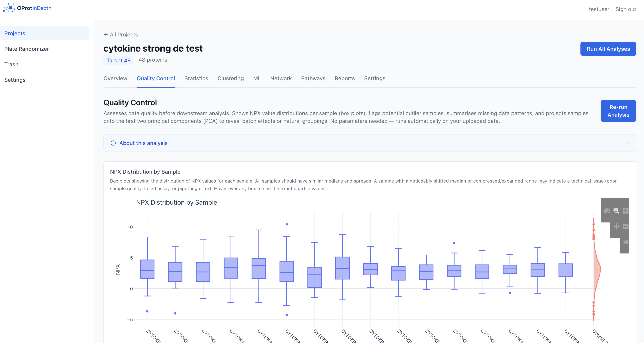This screenshot has height=343, width=644.
Task: Click the Run All Analyses button
Action: [608, 49]
